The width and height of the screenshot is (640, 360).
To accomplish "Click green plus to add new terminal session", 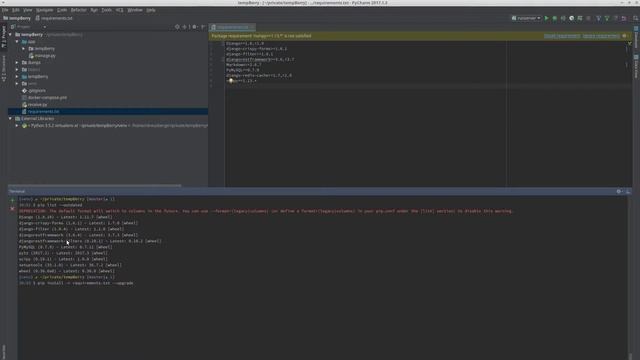I will point(12,200).
